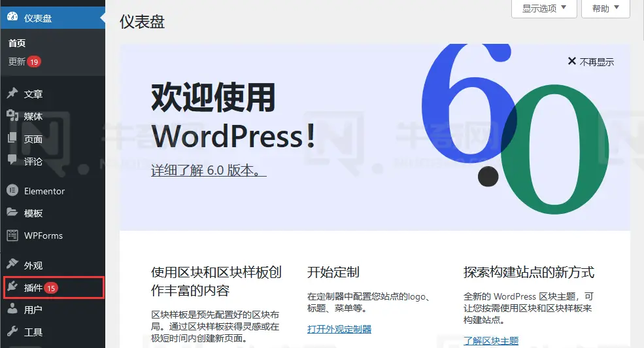Screen dimensions: 644x348
Task: Go to 首页 submenu entry
Action: pos(17,43)
